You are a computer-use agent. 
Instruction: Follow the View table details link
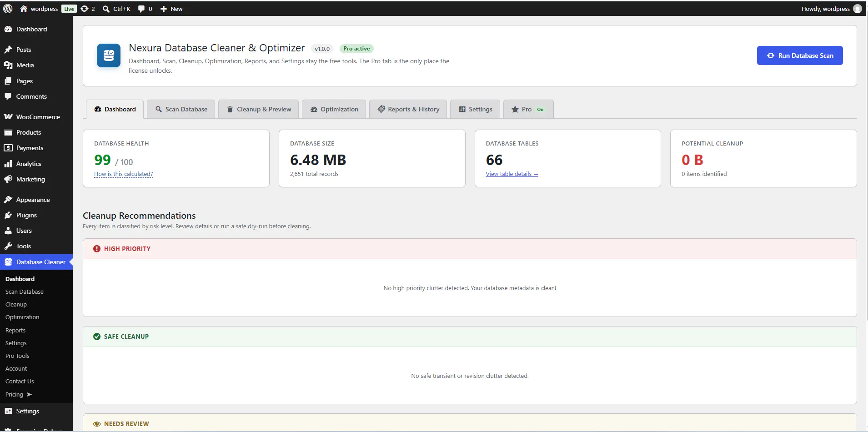point(512,174)
